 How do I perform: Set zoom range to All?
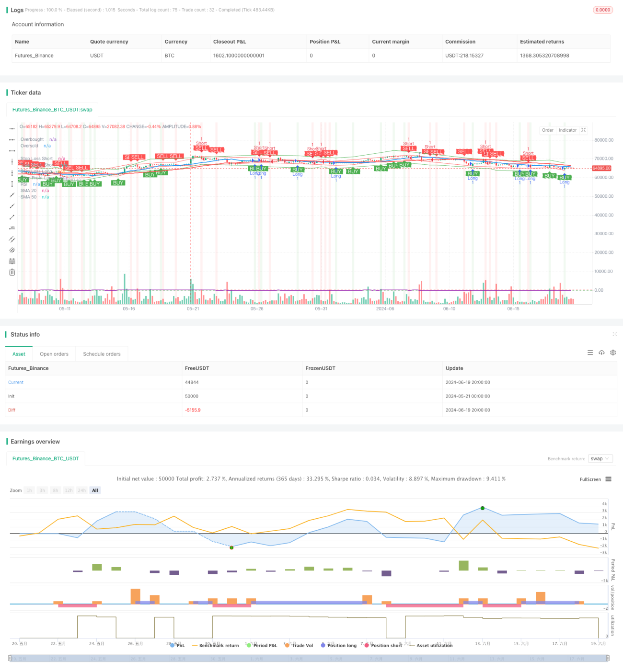click(95, 490)
